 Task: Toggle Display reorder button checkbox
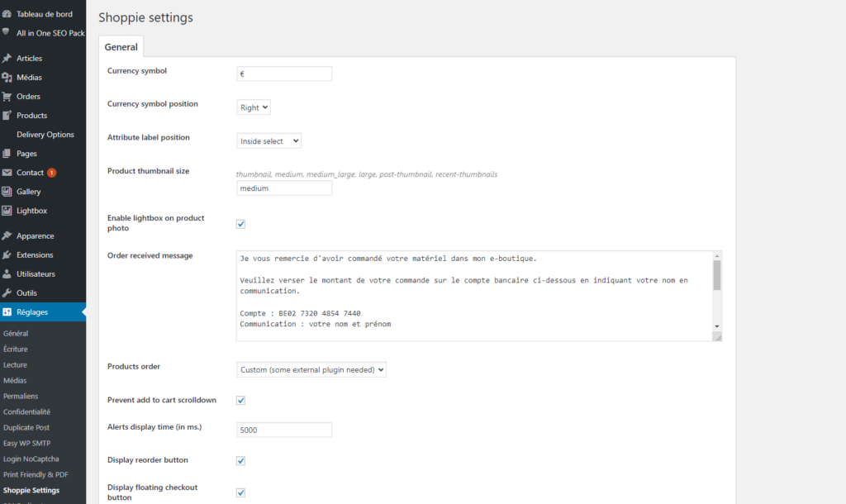pyautogui.click(x=240, y=461)
